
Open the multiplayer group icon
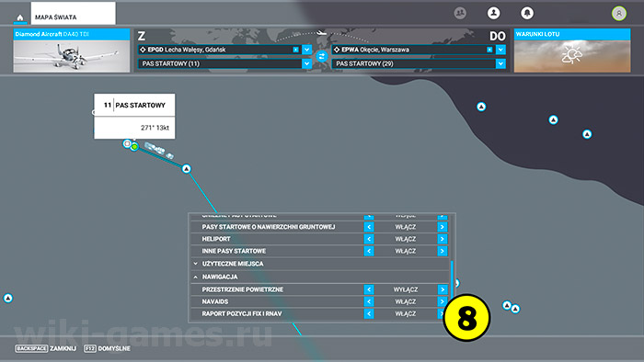tap(460, 13)
